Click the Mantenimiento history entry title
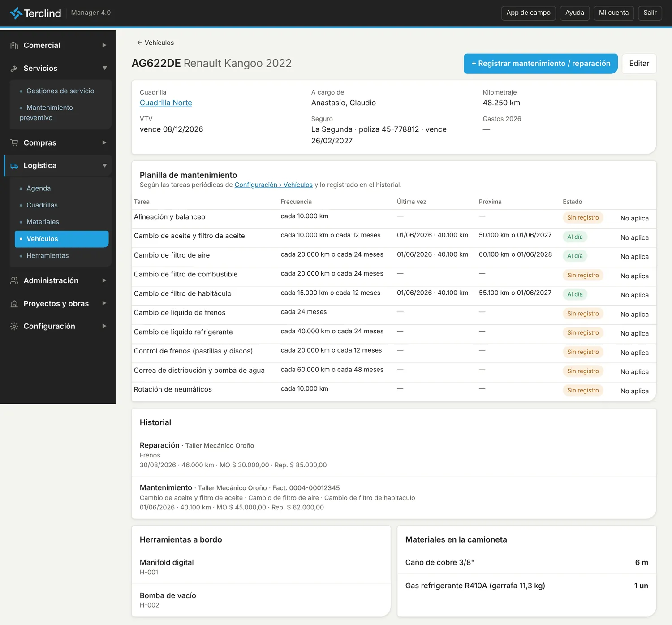The image size is (672, 625). (166, 487)
